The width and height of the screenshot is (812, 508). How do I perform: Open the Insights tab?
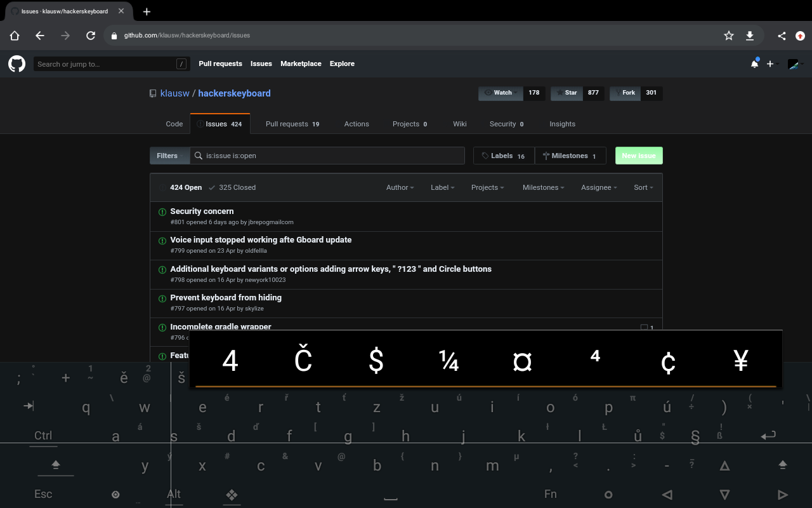click(x=562, y=124)
